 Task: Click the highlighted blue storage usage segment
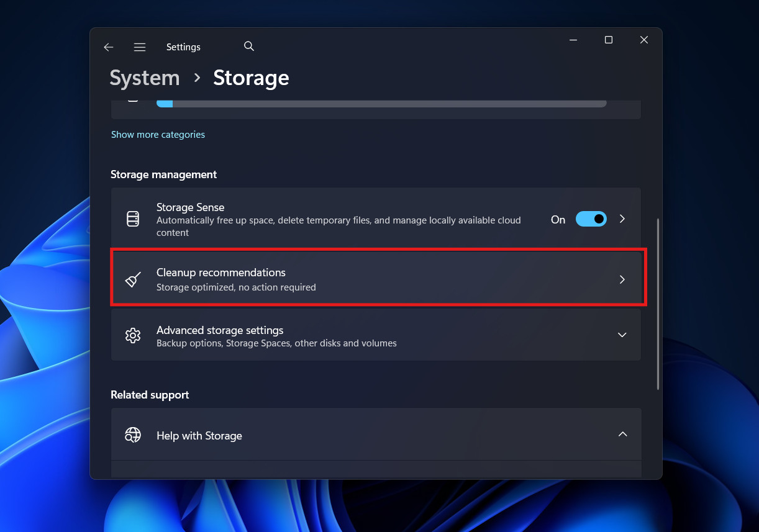click(x=165, y=103)
